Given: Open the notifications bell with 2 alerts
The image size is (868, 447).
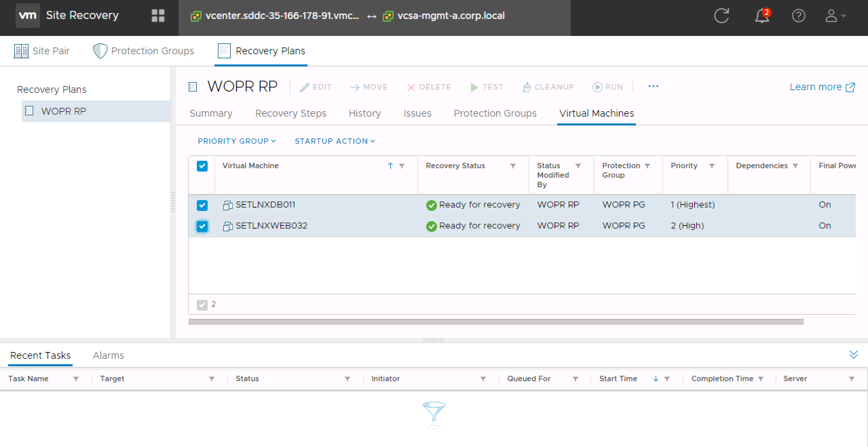Looking at the screenshot, I should click(x=762, y=16).
